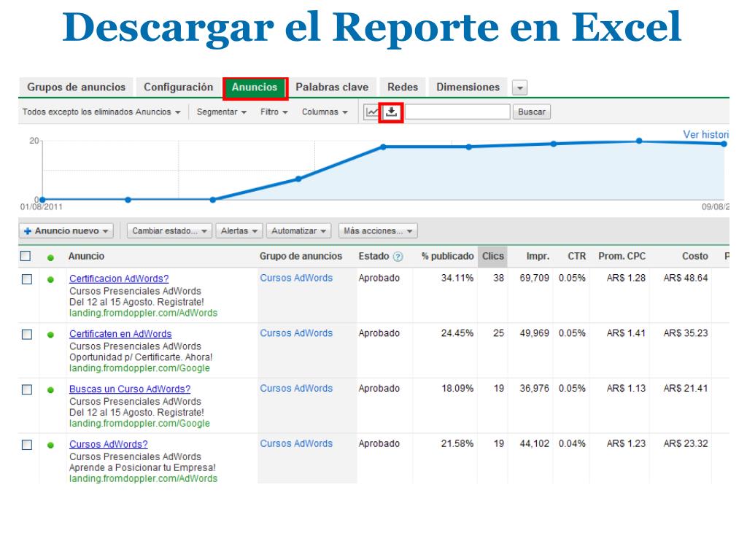Open the Alertas dropdown
This screenshot has width=747, height=560.
239,231
